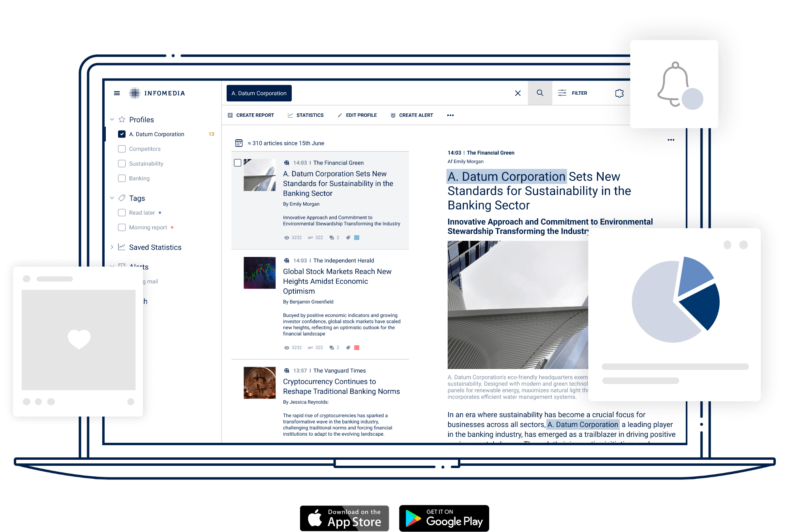
Task: Collapse the Tags section chevron
Action: click(x=112, y=198)
